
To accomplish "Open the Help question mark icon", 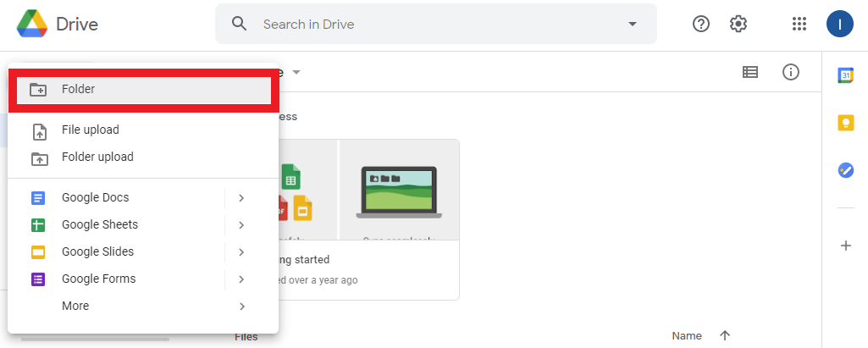I will click(x=701, y=24).
